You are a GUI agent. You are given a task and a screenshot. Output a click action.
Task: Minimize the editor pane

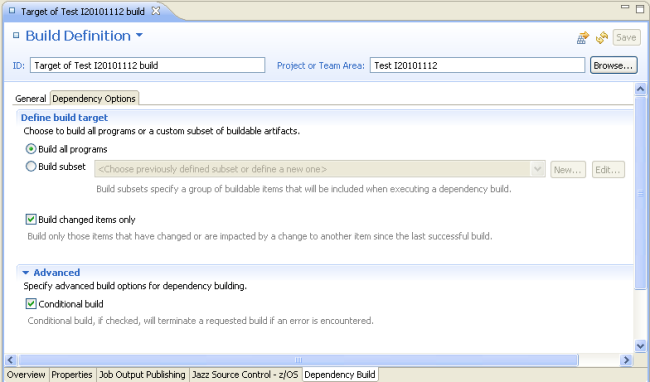click(625, 7)
